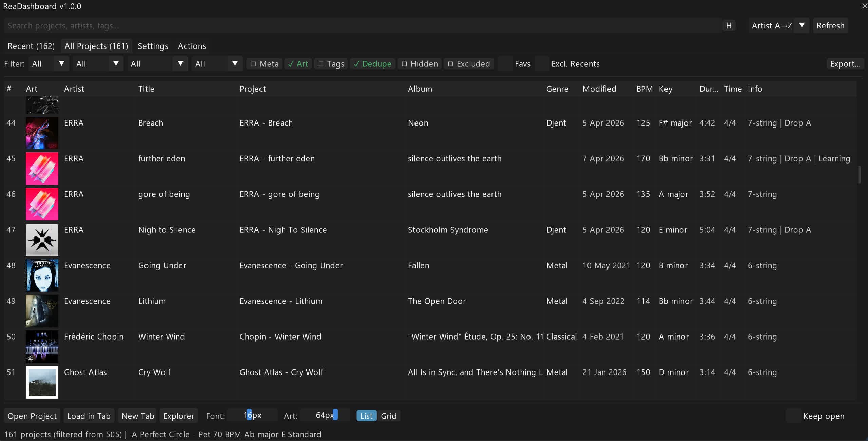Sort by the Info column header
This screenshot has height=441, width=868.
pos(755,89)
